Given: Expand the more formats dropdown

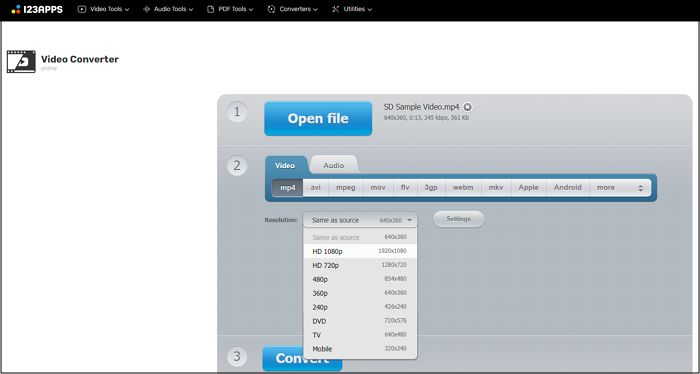Looking at the screenshot, I should pos(620,187).
